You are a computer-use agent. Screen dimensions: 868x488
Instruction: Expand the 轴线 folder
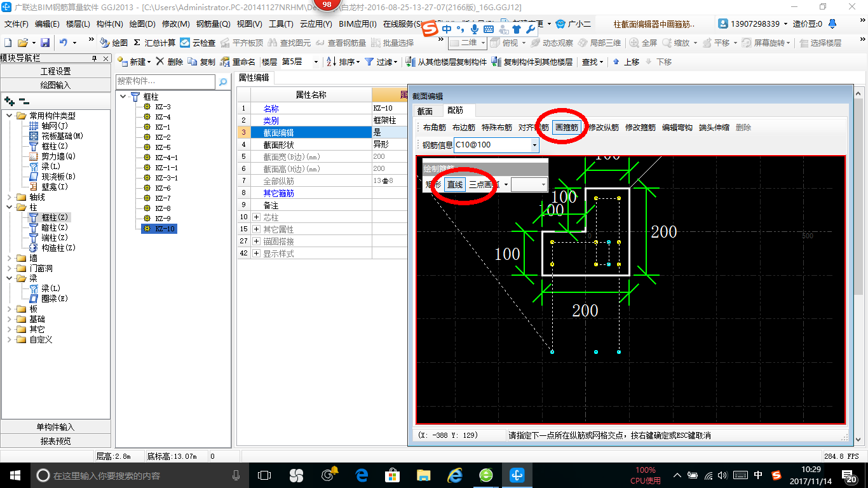click(x=9, y=197)
